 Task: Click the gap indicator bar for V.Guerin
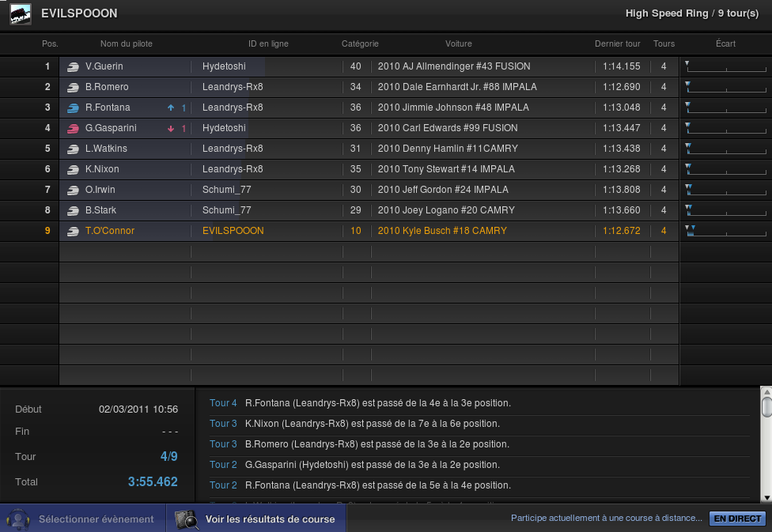(x=725, y=66)
